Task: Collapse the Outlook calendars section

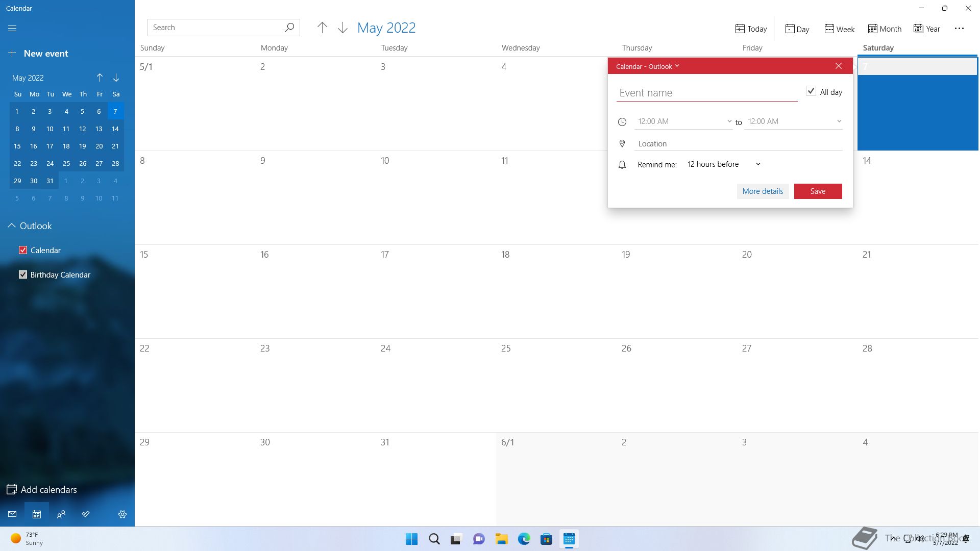Action: coord(12,226)
